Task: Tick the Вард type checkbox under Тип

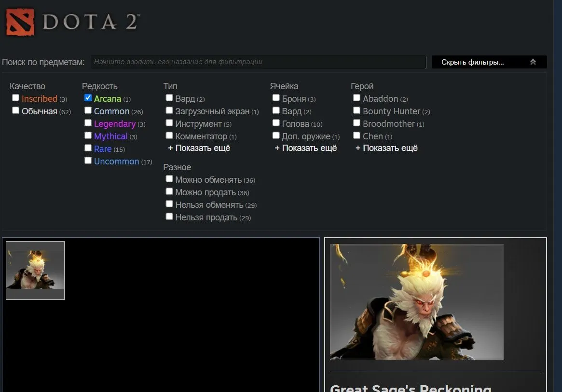Action: pos(169,98)
